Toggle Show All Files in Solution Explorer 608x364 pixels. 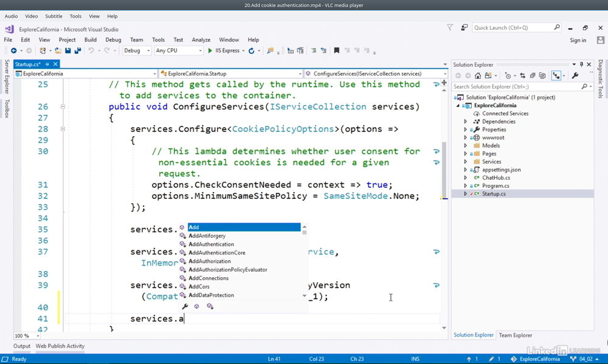[542, 75]
